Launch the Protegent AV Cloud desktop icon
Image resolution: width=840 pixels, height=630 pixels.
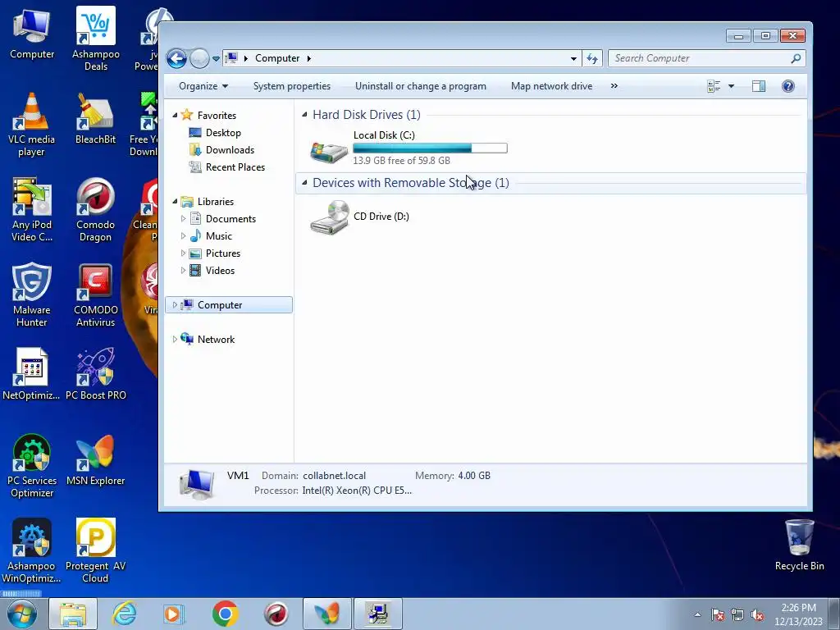tap(95, 550)
